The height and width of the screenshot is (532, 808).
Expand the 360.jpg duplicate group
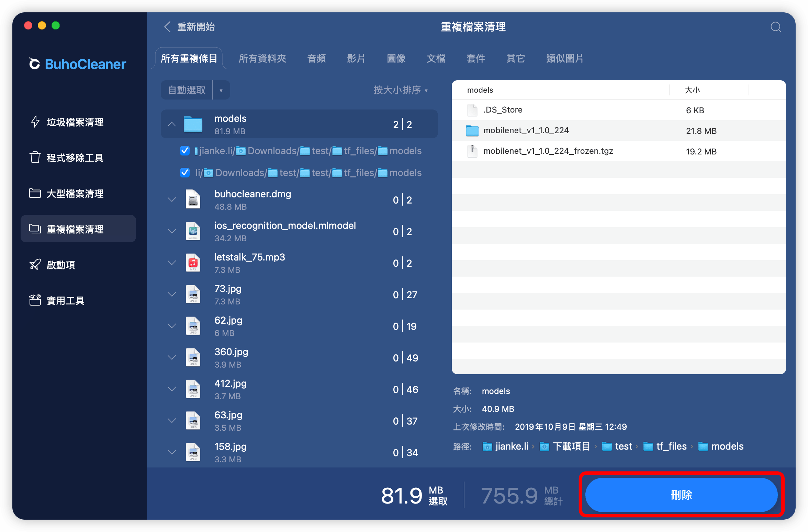tap(172, 358)
